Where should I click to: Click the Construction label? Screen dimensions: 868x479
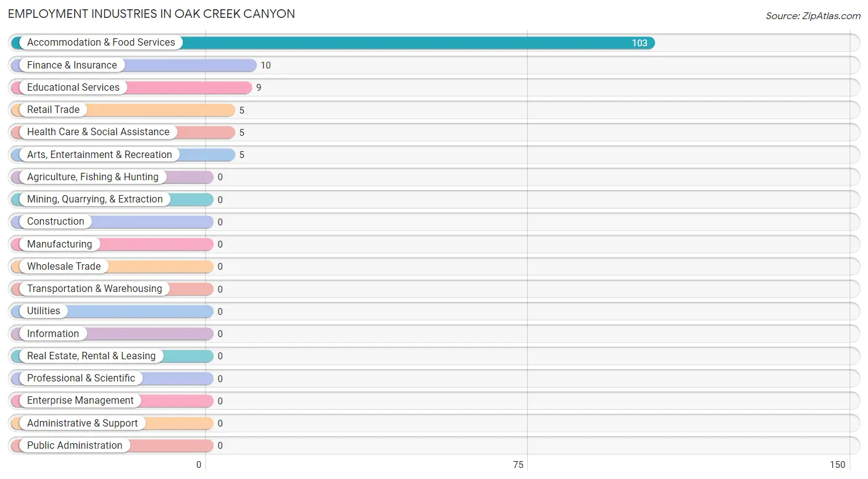56,222
